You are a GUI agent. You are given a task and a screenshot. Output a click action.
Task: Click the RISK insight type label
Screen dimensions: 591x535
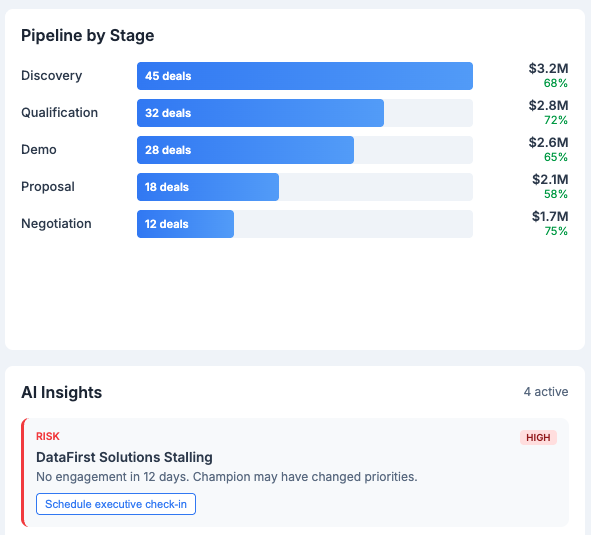click(x=48, y=436)
